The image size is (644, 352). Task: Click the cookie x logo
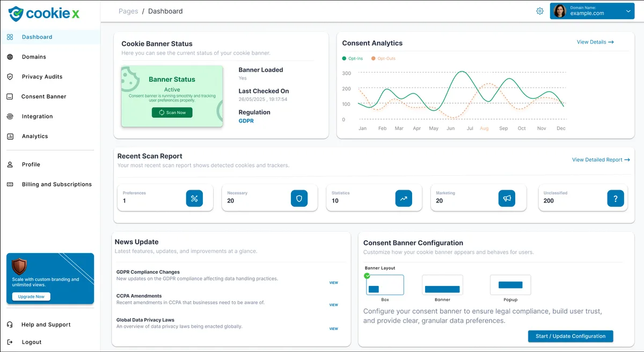44,13
